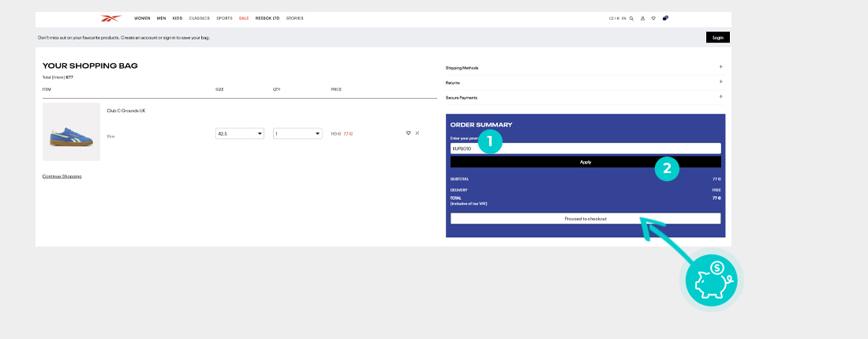Go to the Sale menu item
Screen dimensions: 868x339
coord(244,18)
